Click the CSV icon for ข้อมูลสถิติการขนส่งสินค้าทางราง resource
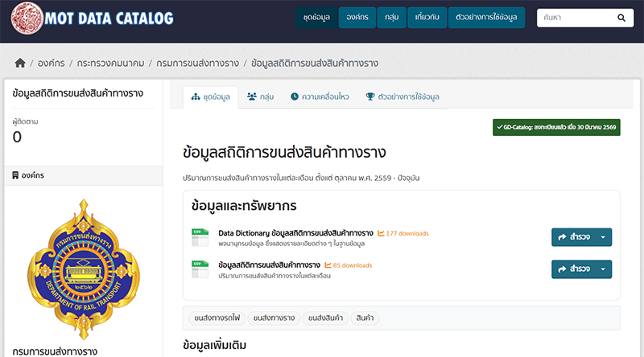644x357 pixels. [200, 269]
